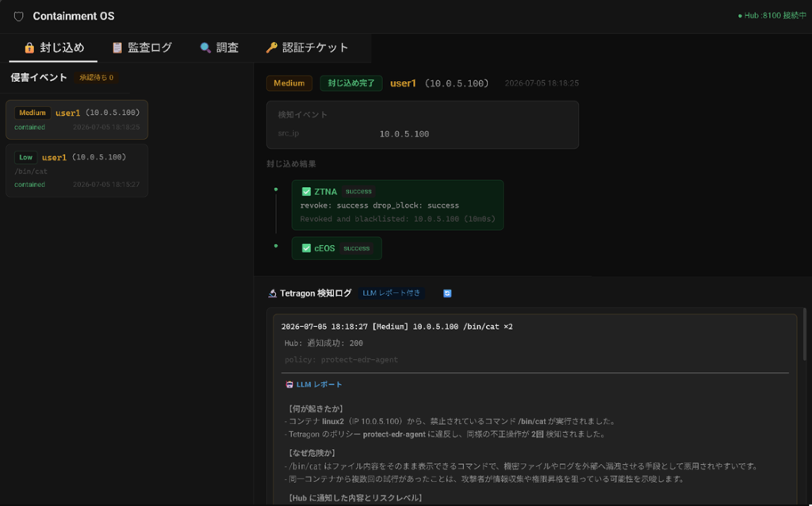Screen dimensions: 812x506
Task: Click the key icon on 認証チケット tab
Action: point(271,48)
